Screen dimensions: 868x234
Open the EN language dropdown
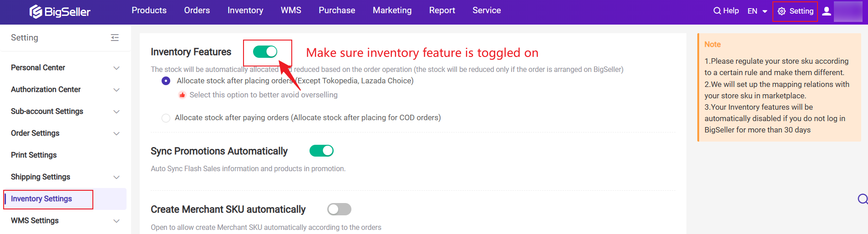click(x=757, y=11)
